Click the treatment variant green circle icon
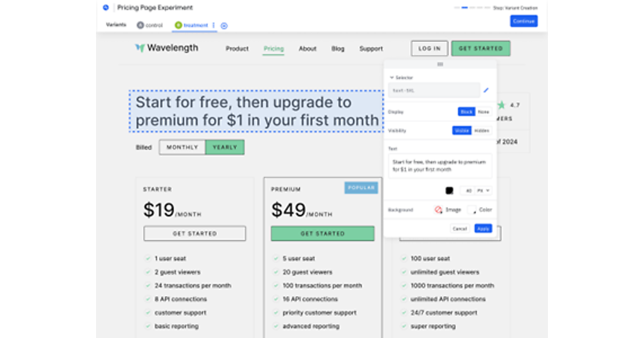 click(178, 25)
